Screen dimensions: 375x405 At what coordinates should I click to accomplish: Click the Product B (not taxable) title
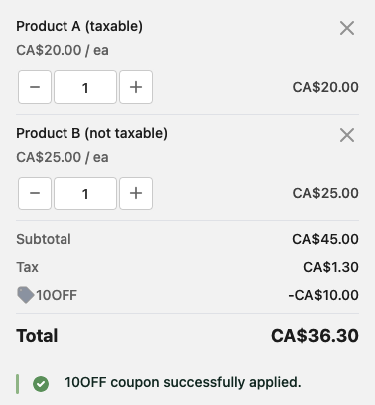(x=92, y=133)
